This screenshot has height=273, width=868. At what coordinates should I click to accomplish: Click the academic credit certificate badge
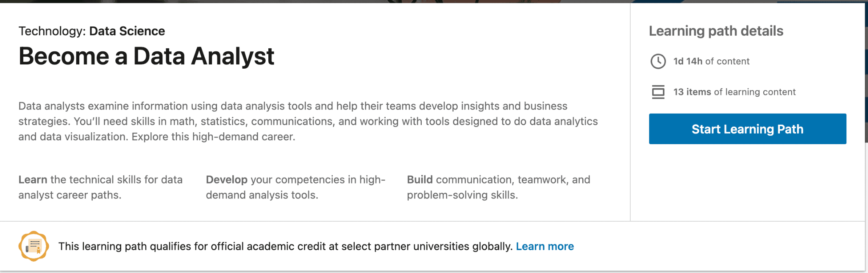(x=33, y=246)
